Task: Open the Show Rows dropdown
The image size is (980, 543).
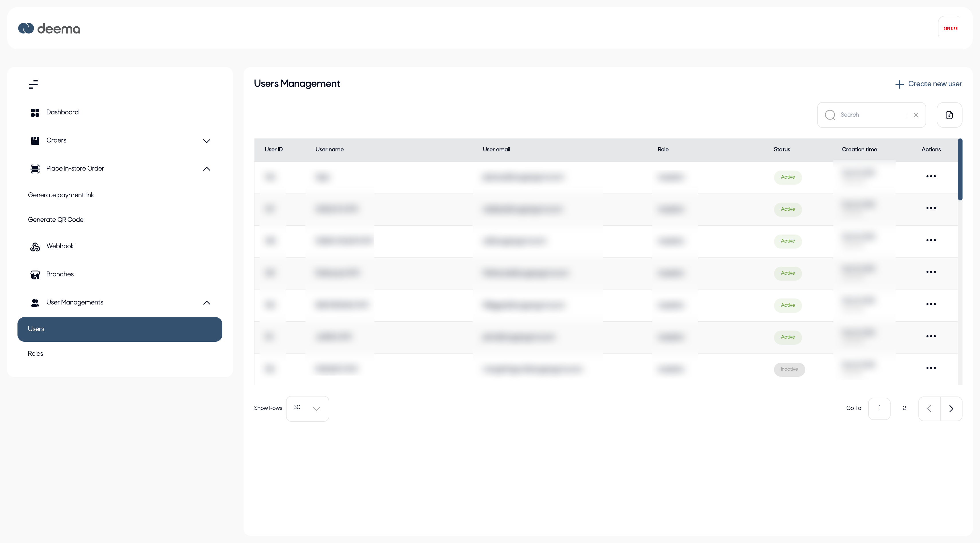Action: [x=307, y=409]
